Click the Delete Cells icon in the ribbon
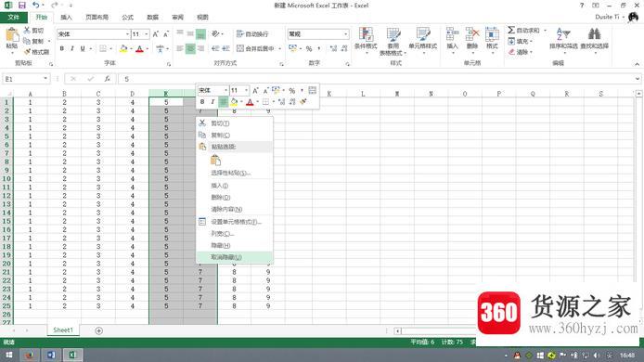The width and height of the screenshot is (644, 362). tap(472, 34)
